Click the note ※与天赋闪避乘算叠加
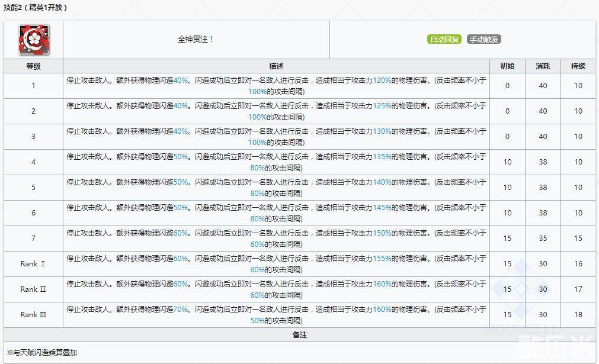 click(x=41, y=353)
